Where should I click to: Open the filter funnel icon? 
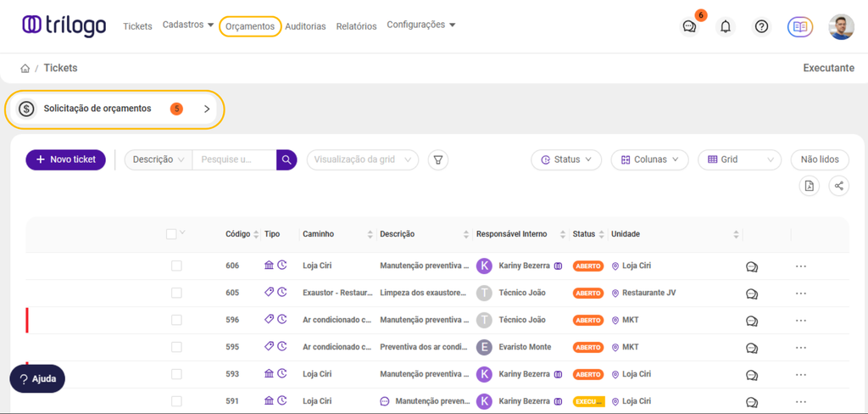437,159
